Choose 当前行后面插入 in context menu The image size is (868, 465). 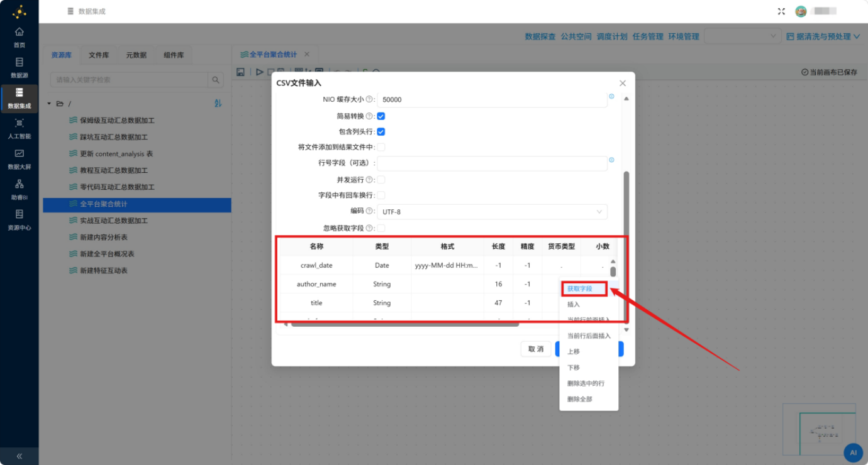click(589, 336)
